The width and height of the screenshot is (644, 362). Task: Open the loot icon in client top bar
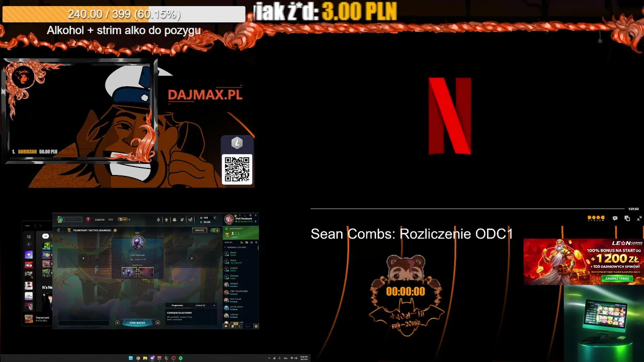tap(182, 220)
